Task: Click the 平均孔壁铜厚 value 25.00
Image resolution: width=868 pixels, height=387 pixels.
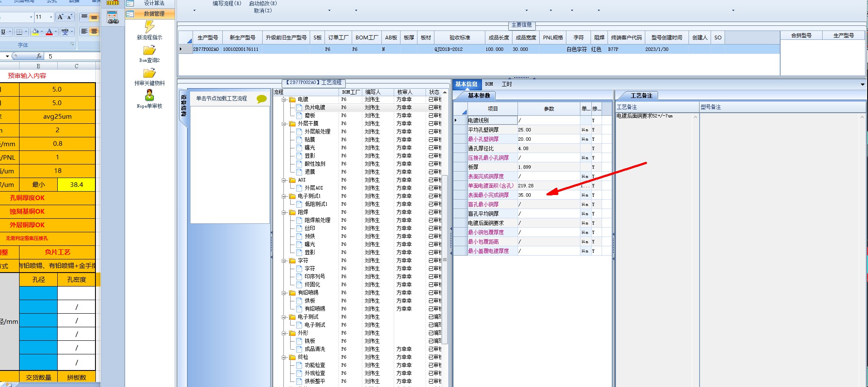Action: (549, 130)
